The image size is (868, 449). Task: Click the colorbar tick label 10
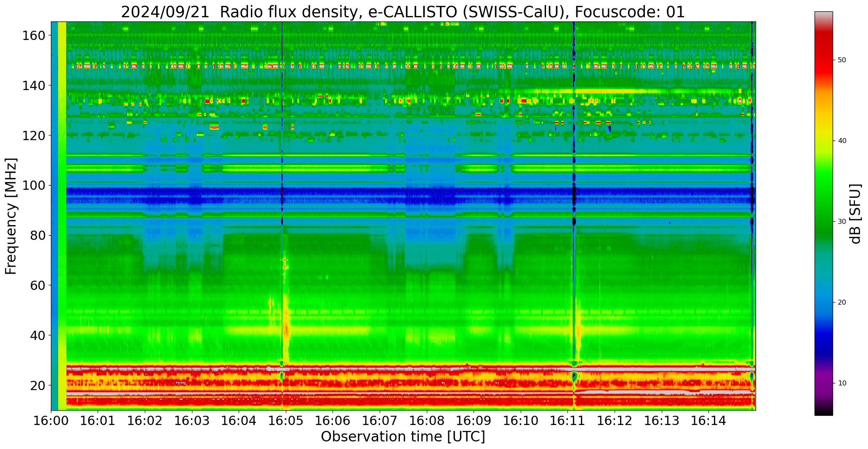pos(841,383)
